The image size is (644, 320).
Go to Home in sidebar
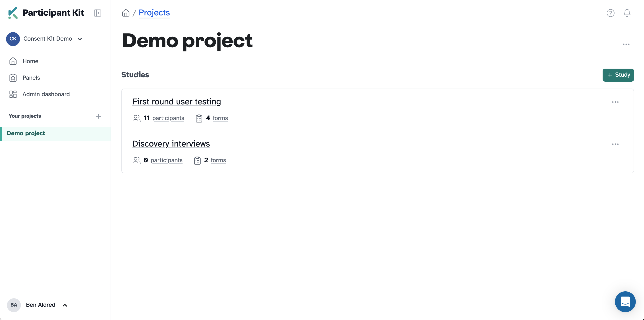30,61
